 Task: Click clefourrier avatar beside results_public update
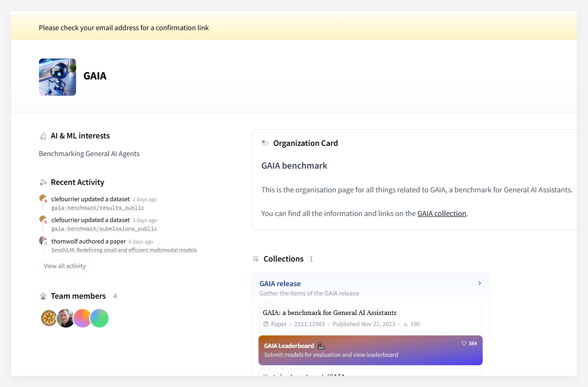pyautogui.click(x=43, y=199)
